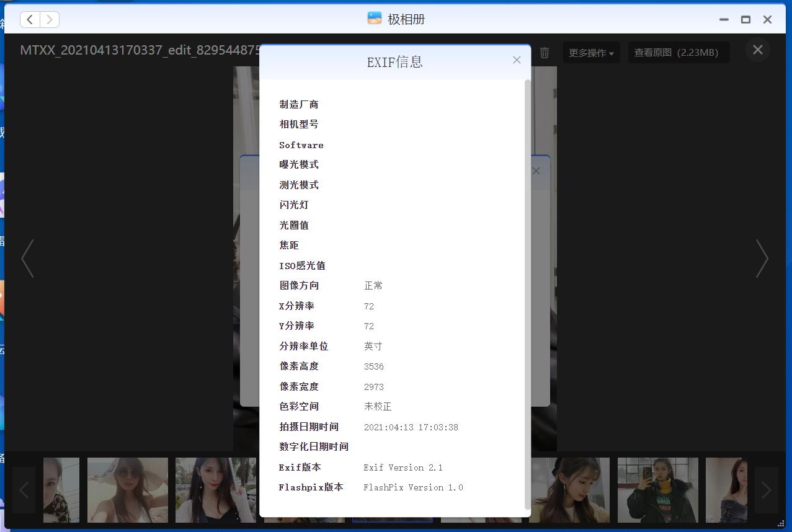Select the currently highlighted thumbnail
This screenshot has height=532, width=792.
tap(393, 490)
